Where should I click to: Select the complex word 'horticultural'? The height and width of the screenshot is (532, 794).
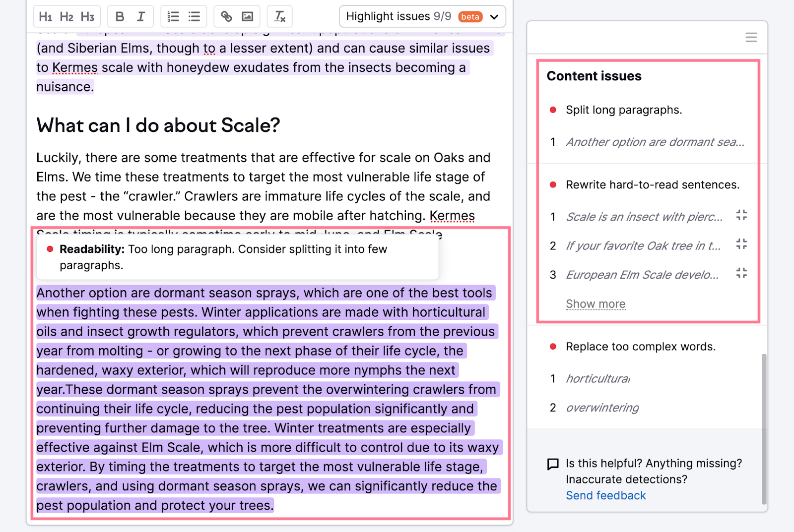click(x=598, y=379)
